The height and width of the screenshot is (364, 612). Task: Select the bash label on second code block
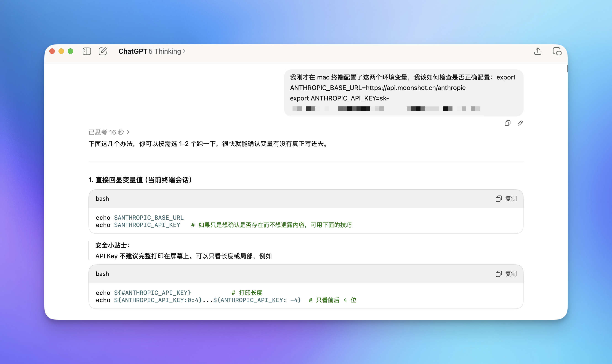(x=102, y=274)
